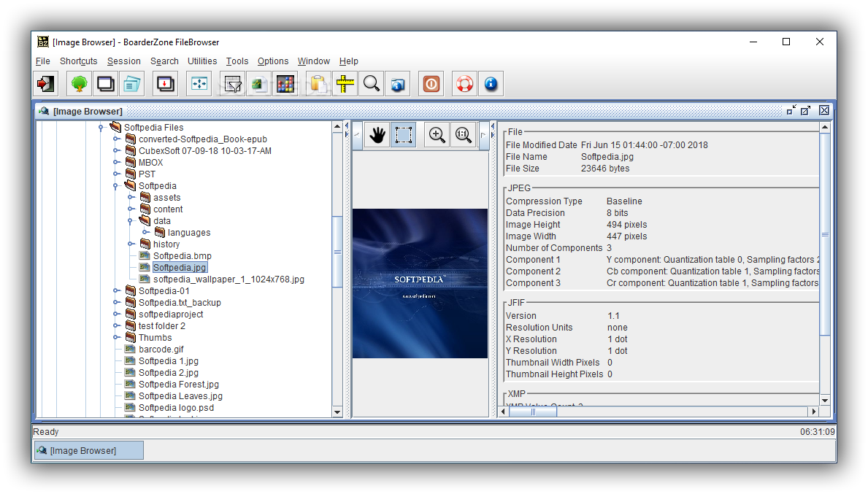Image resolution: width=868 pixels, height=494 pixels.
Task: Expand the MBOX folder node
Action: (x=115, y=163)
